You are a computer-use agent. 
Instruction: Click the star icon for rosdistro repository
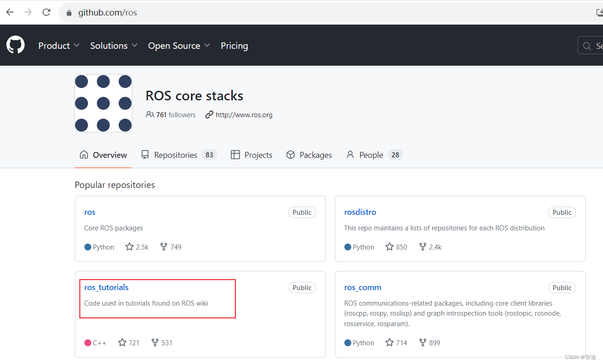pyautogui.click(x=390, y=247)
